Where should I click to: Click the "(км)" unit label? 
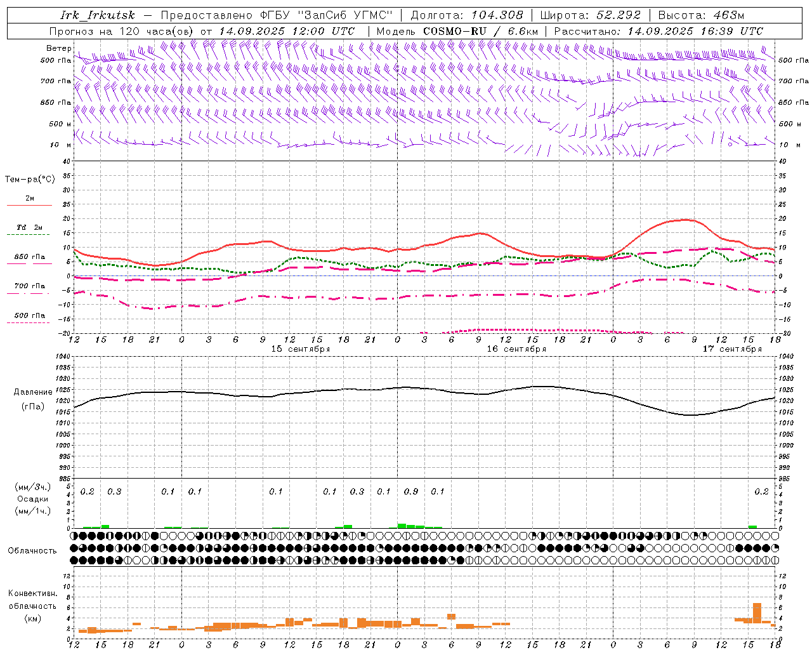[x=32, y=618]
